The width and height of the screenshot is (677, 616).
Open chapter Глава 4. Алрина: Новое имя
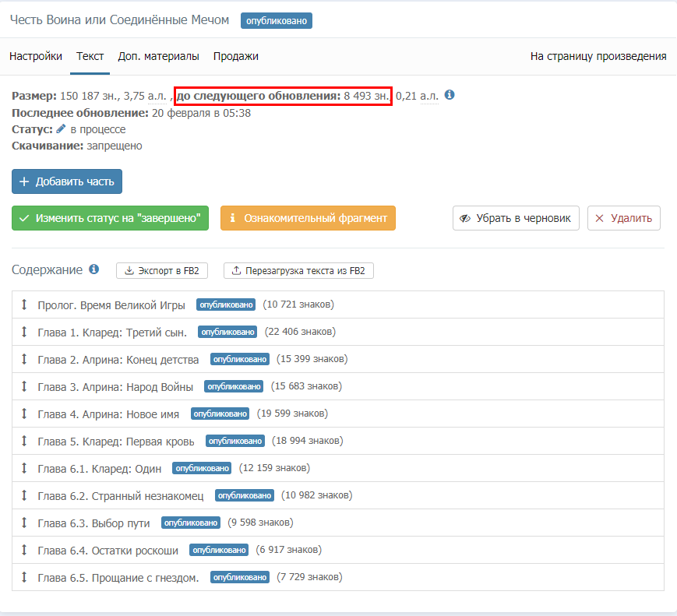108,414
